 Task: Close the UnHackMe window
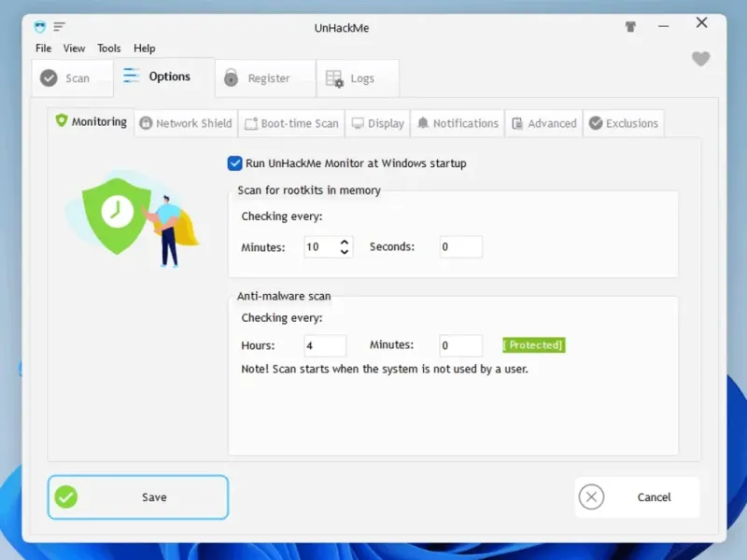coord(702,22)
